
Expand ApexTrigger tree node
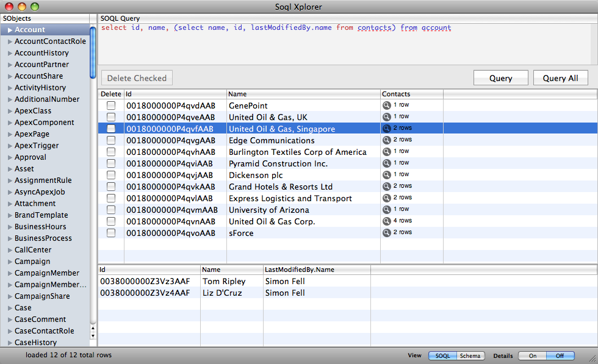10,146
